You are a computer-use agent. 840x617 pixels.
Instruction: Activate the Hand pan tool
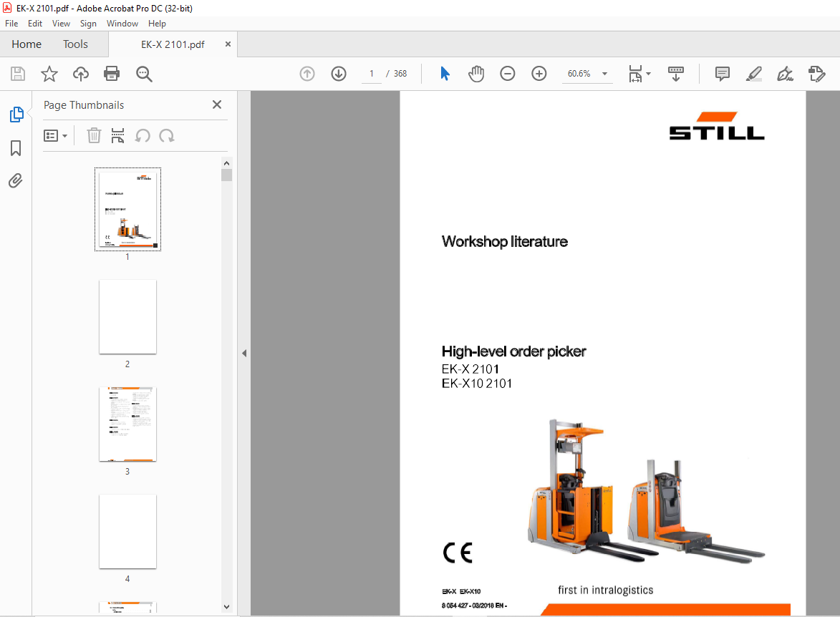[x=475, y=74]
